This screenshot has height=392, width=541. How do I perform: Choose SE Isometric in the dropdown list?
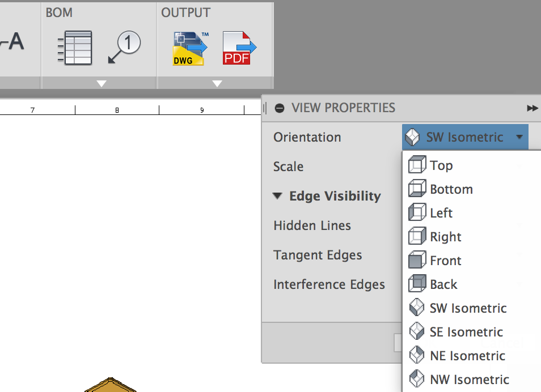coord(471,331)
